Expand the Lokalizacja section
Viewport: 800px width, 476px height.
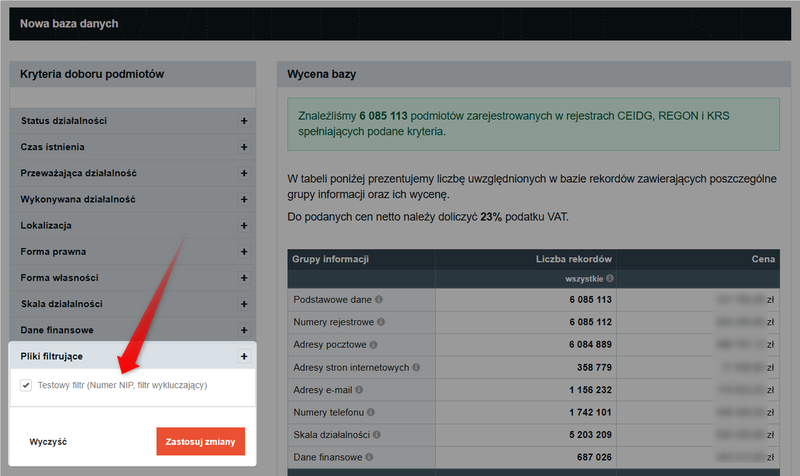(243, 226)
